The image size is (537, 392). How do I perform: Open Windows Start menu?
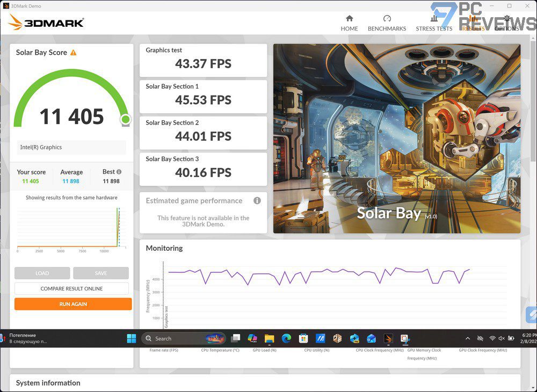132,339
